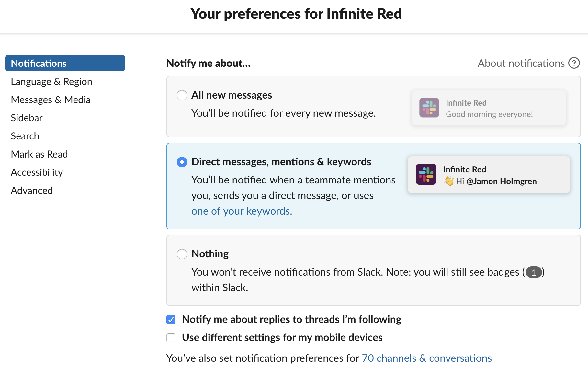The image size is (588, 376).
Task: Open Accessibility preferences
Action: point(37,172)
